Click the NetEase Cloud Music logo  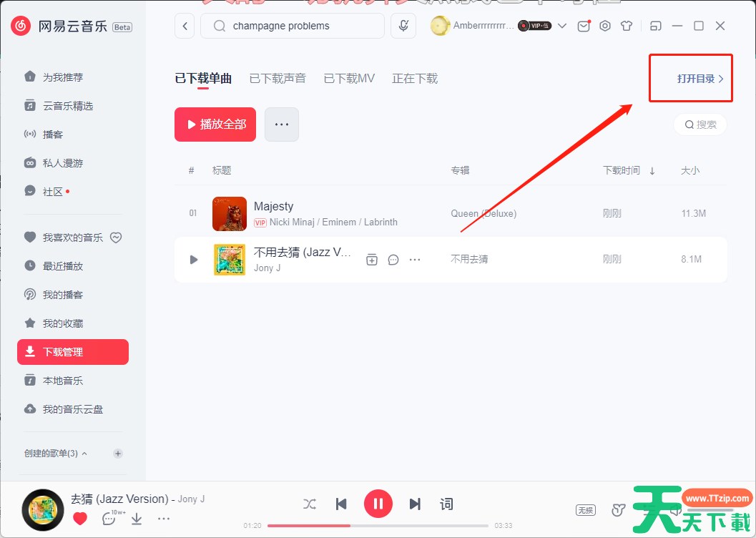(x=21, y=26)
